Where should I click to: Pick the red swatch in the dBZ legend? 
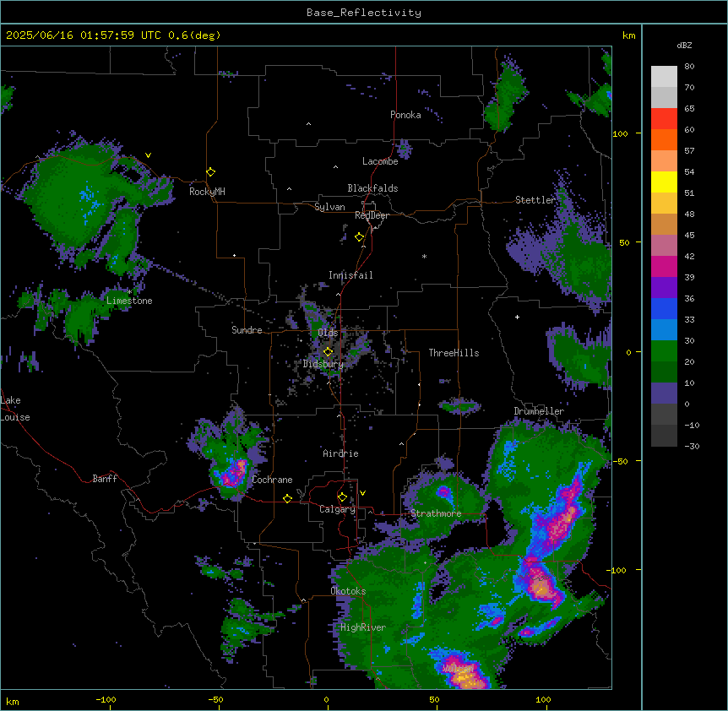click(664, 118)
